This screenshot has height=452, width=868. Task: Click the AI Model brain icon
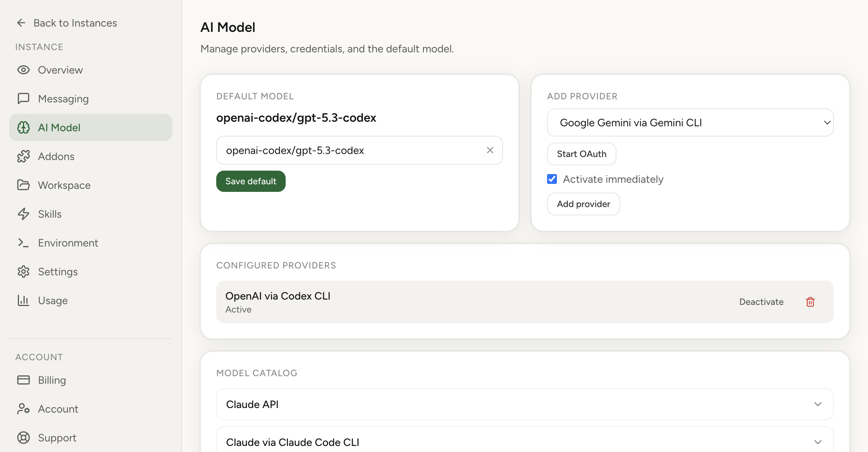pyautogui.click(x=24, y=127)
